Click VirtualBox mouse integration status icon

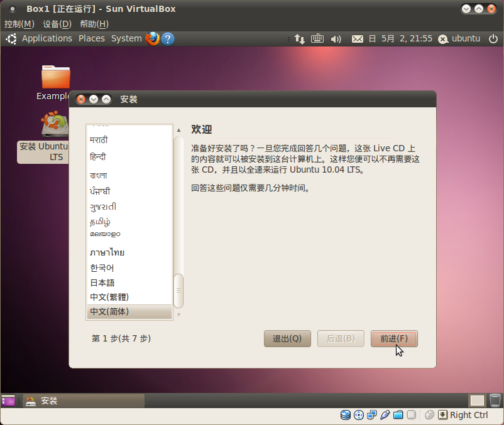429,415
